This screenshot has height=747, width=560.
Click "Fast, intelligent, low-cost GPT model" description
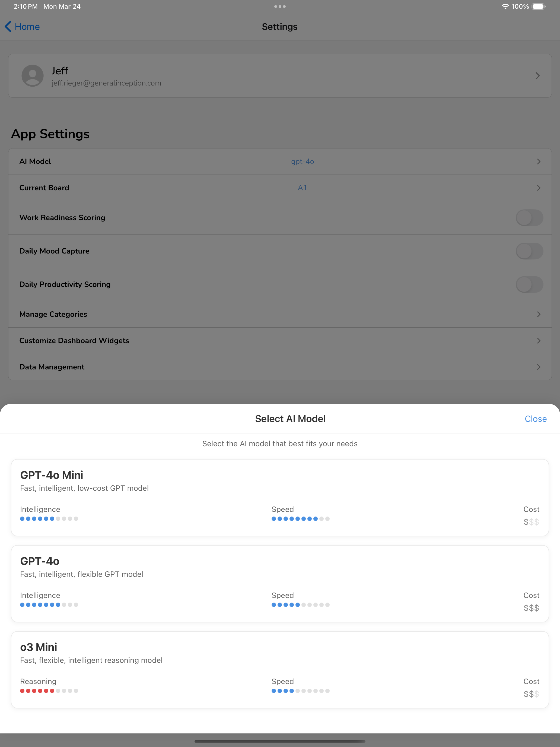tap(84, 488)
